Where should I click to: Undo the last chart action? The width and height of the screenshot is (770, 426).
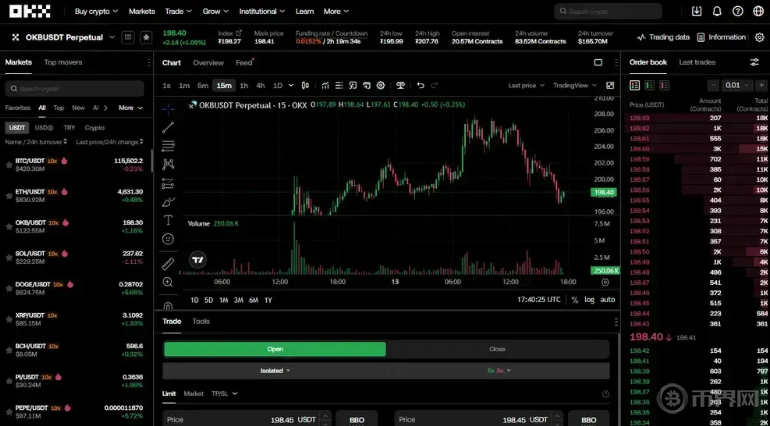point(420,85)
